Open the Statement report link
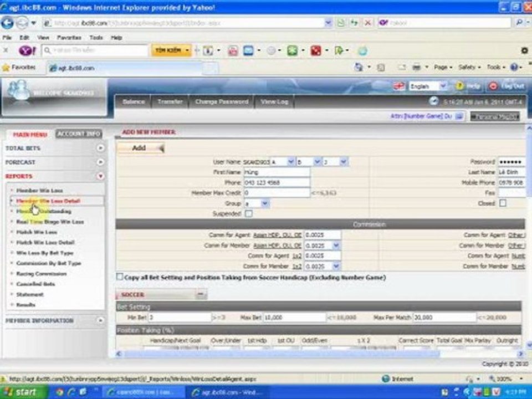The height and width of the screenshot is (399, 532). (x=30, y=294)
